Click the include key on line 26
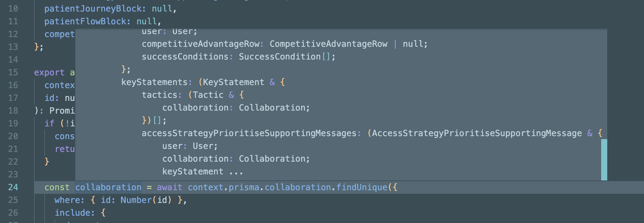 point(73,213)
